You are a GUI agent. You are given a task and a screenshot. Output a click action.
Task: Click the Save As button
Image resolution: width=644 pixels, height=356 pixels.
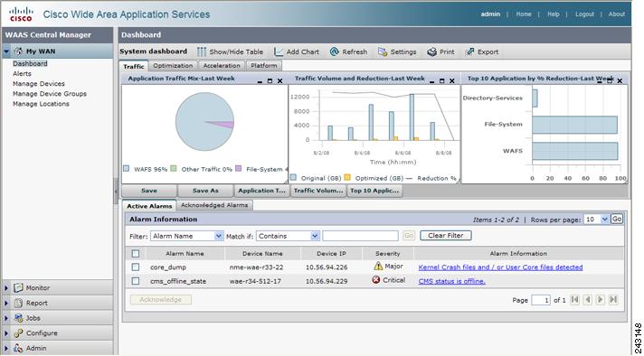point(205,191)
